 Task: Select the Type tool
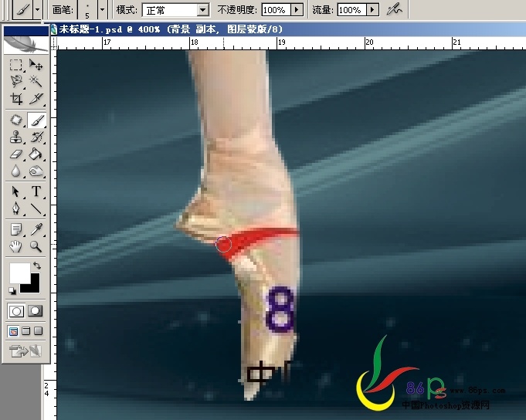[x=36, y=191]
